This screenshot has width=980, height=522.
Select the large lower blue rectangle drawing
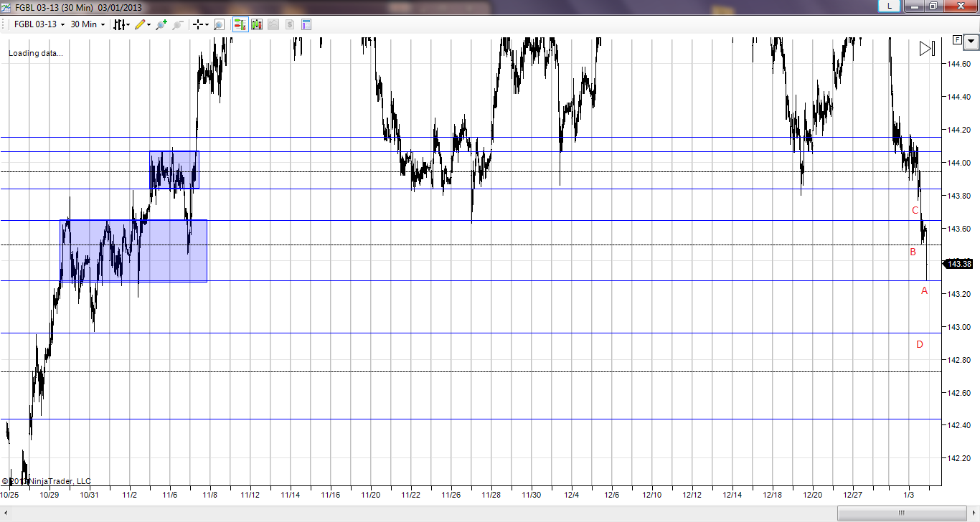point(133,251)
